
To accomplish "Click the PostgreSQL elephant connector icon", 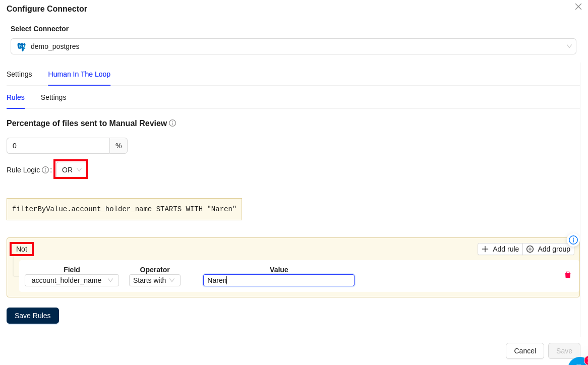I will (21, 46).
